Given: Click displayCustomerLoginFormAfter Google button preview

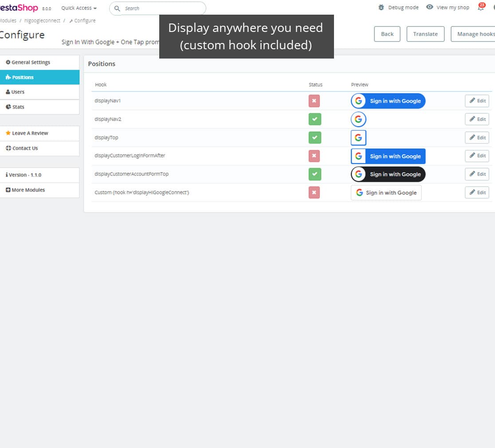Looking at the screenshot, I should coord(388,156).
